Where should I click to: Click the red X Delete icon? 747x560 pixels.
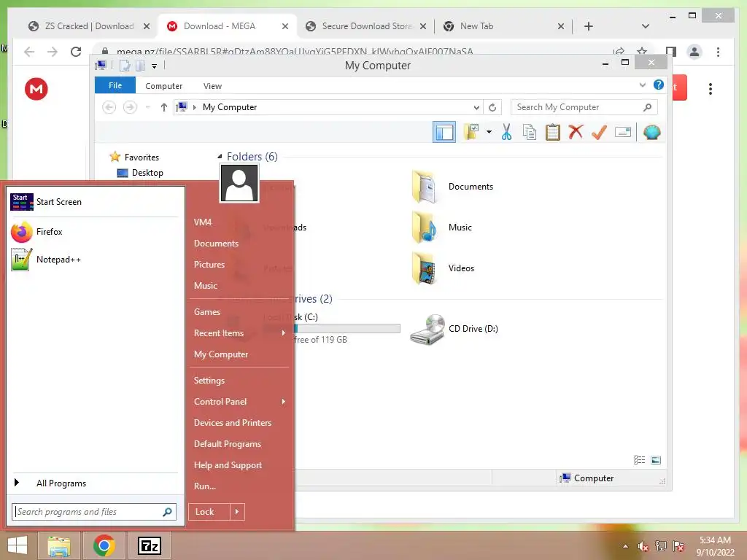pyautogui.click(x=576, y=132)
